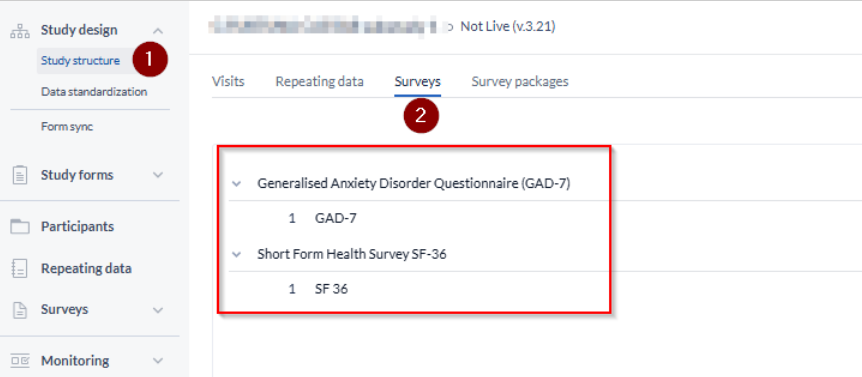Open the Survey packages tab

pos(520,82)
